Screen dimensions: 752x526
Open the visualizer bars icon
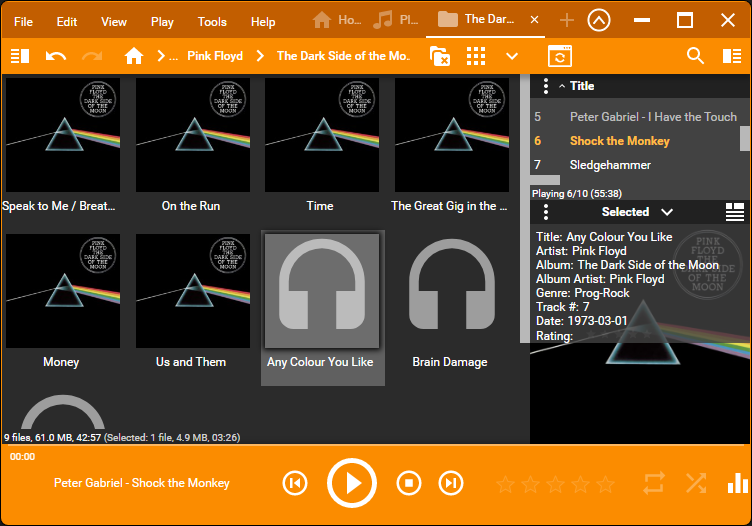click(x=737, y=484)
